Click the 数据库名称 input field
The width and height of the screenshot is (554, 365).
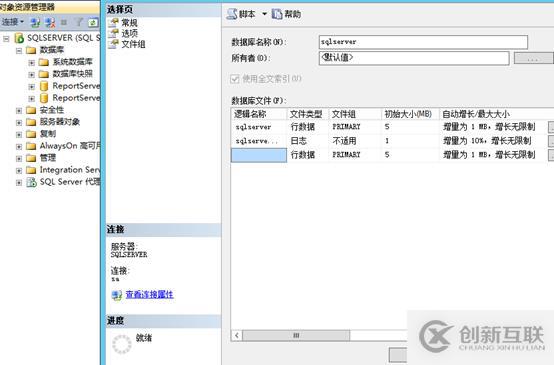[423, 42]
